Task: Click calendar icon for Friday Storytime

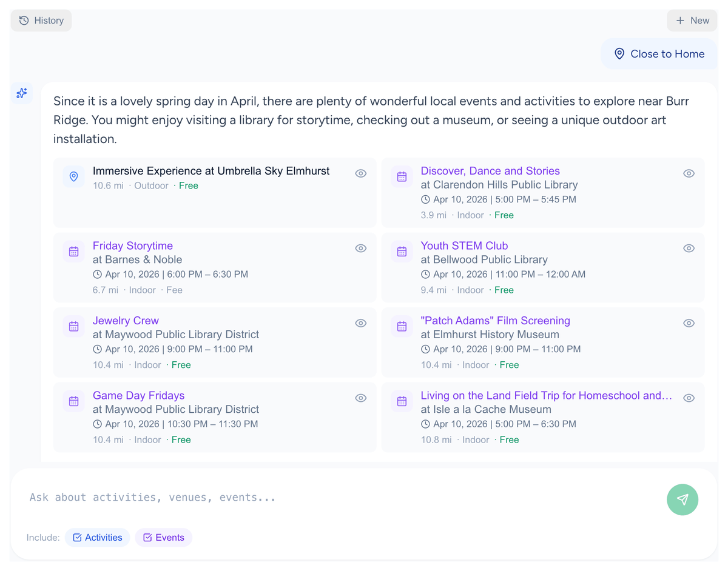Action: [73, 252]
